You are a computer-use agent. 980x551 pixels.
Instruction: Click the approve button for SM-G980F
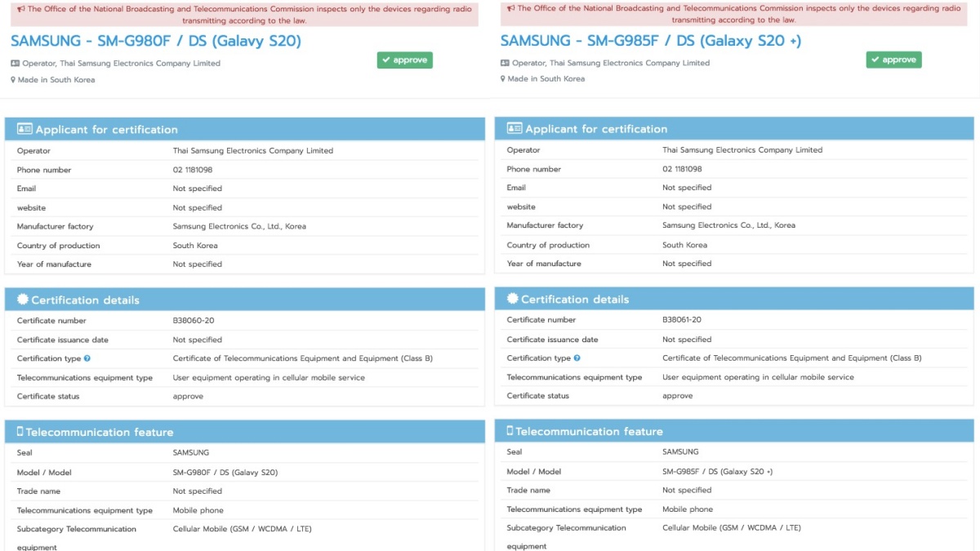point(405,60)
